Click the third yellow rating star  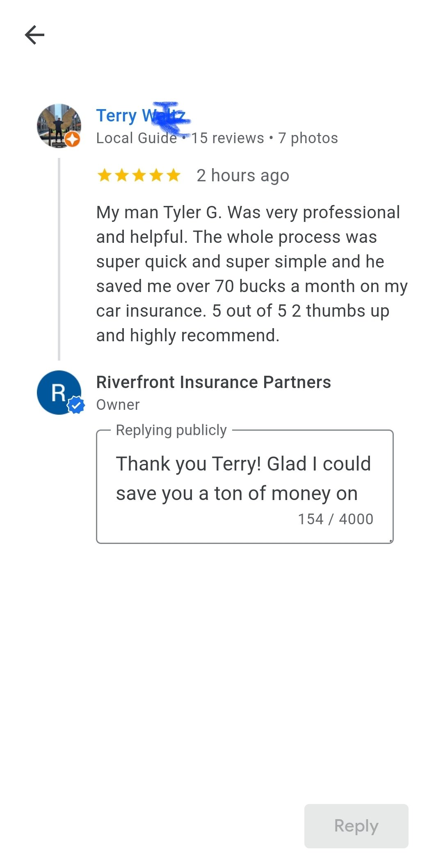(x=139, y=176)
